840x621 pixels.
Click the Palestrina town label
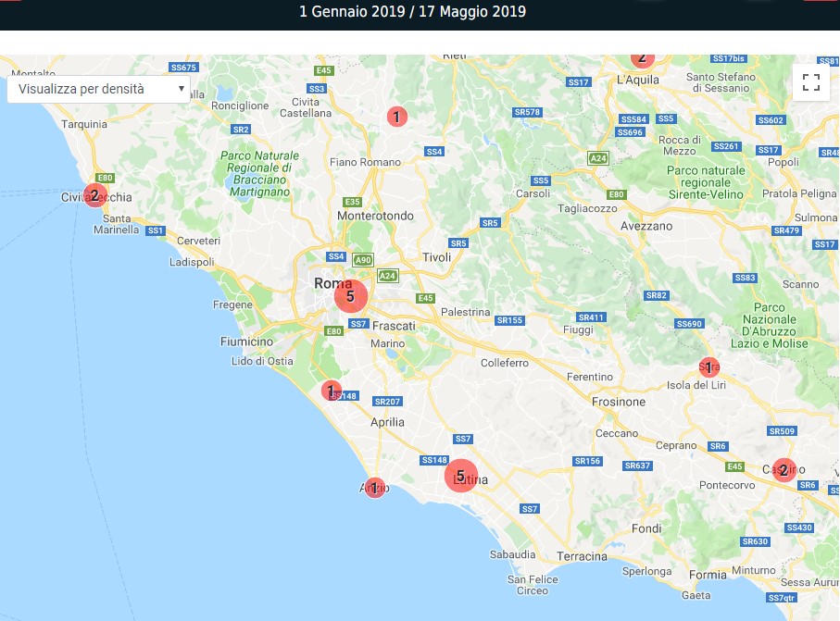coord(466,312)
